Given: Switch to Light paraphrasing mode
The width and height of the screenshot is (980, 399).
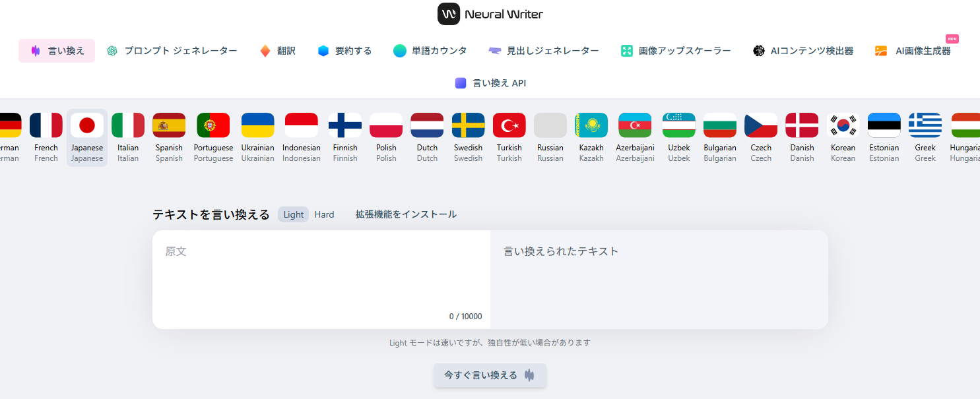Looking at the screenshot, I should [x=293, y=214].
